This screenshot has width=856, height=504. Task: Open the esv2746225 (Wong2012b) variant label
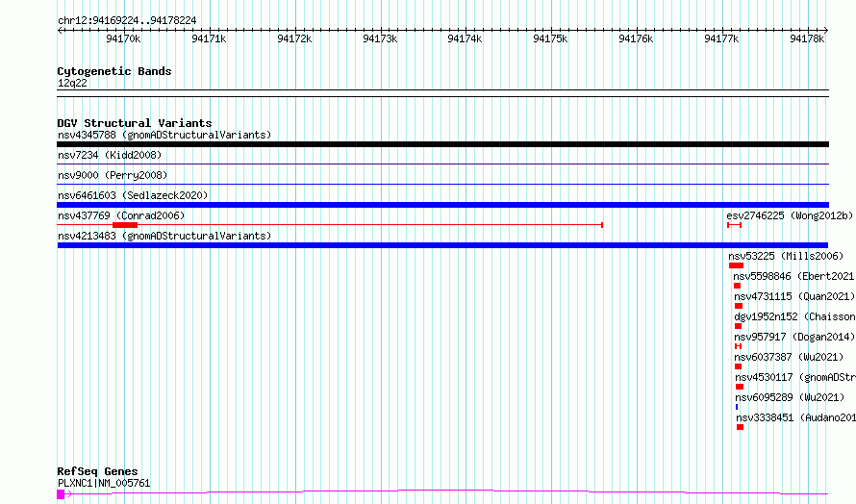(790, 215)
